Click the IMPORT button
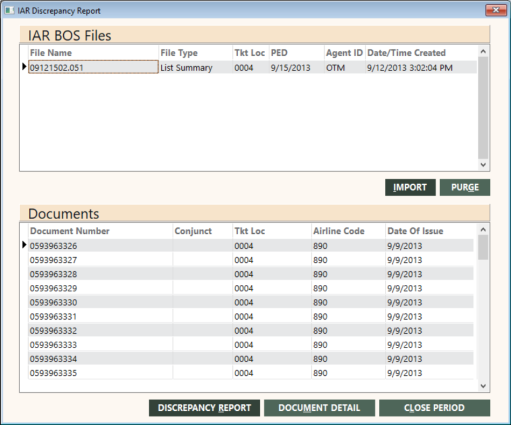 click(410, 187)
